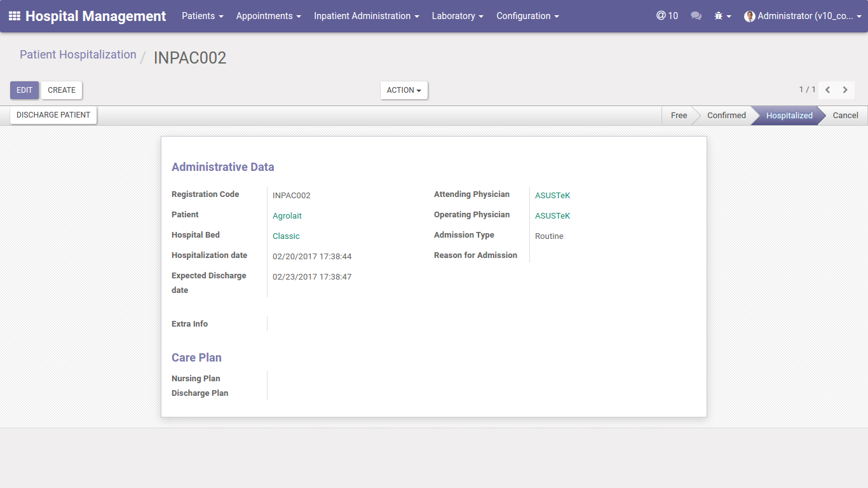Click the INPAC002 breadcrumb title

[x=190, y=58]
